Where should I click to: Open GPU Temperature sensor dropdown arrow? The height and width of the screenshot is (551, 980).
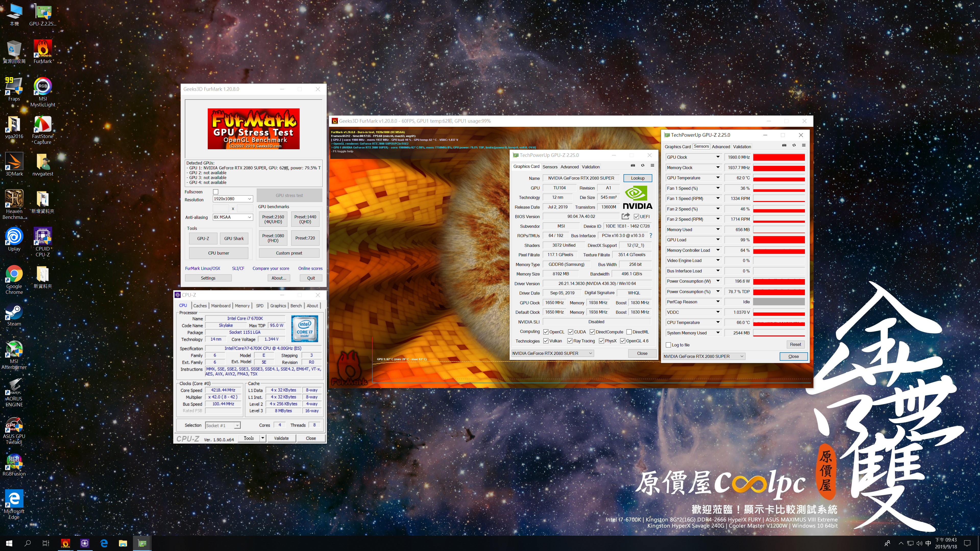click(718, 178)
